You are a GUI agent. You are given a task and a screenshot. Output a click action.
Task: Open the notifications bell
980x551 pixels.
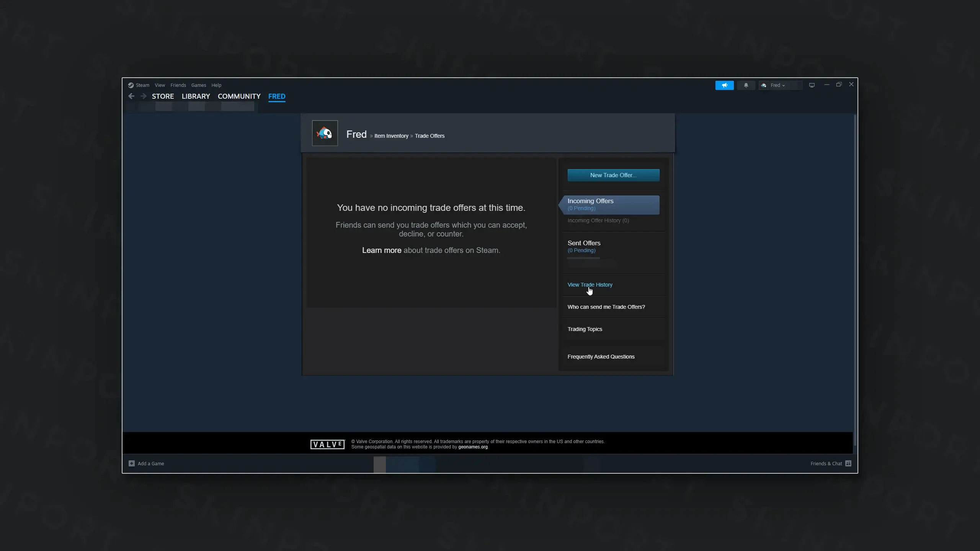pos(746,85)
